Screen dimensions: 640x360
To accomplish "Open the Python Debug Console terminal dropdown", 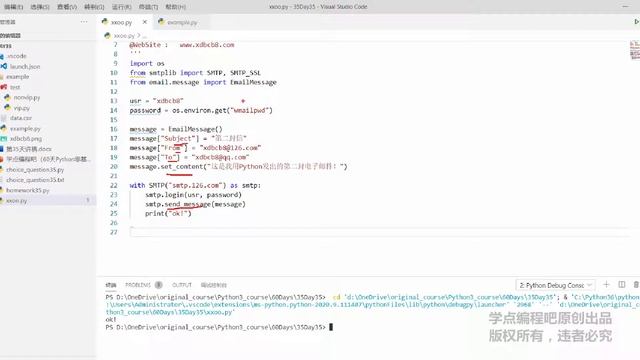I will (555, 285).
